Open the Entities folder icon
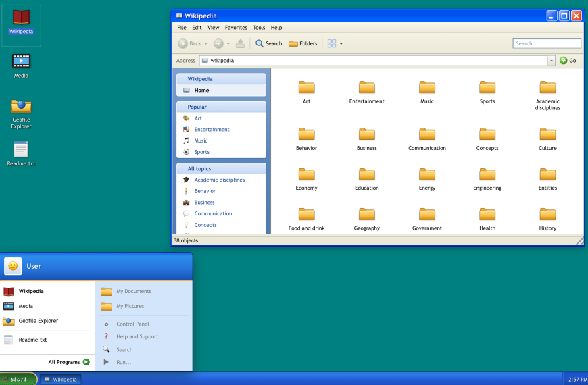The height and width of the screenshot is (385, 588). (x=547, y=174)
